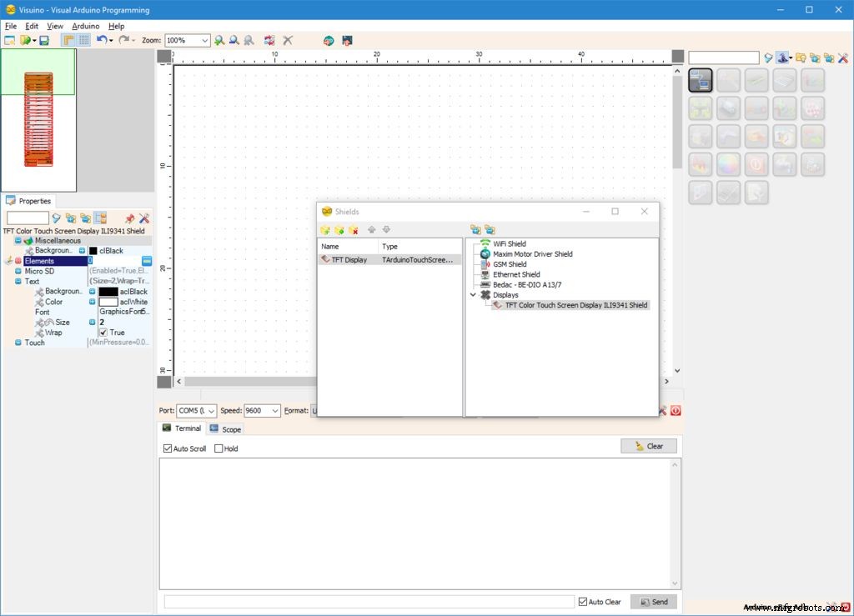Screen dimensions: 854x616
Task: Toggle the grid display toolbar icon
Action: click(x=84, y=40)
